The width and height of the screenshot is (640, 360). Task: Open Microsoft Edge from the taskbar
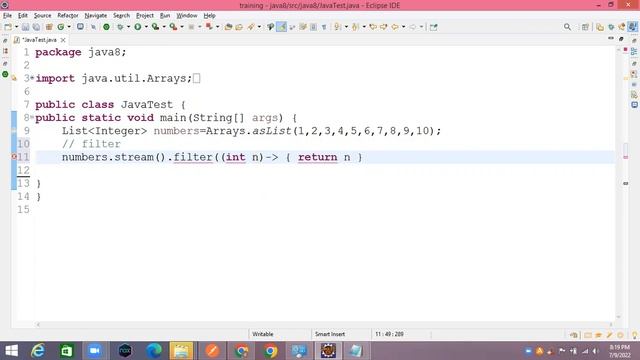click(154, 351)
